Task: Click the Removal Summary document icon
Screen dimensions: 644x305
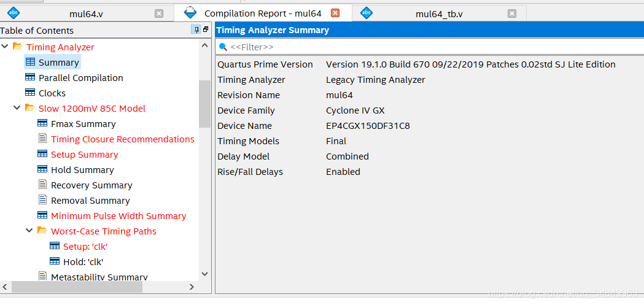Action: (x=43, y=200)
